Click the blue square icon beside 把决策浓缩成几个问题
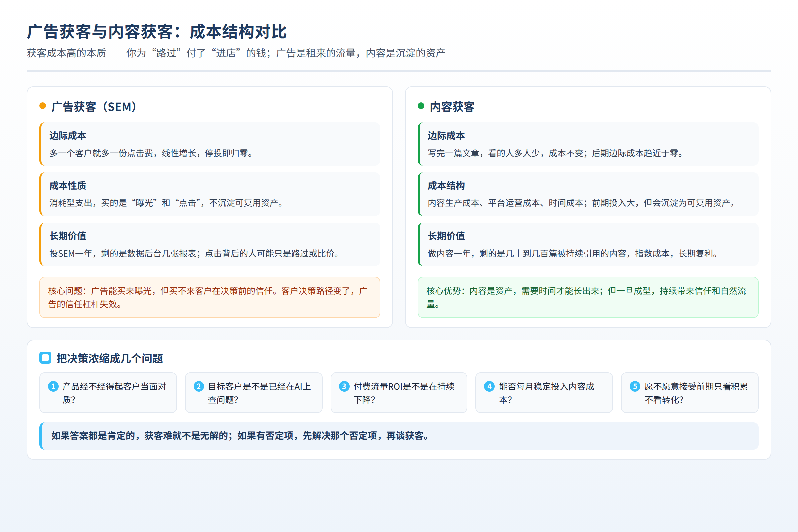Screen dimensions: 798x532 (45, 358)
